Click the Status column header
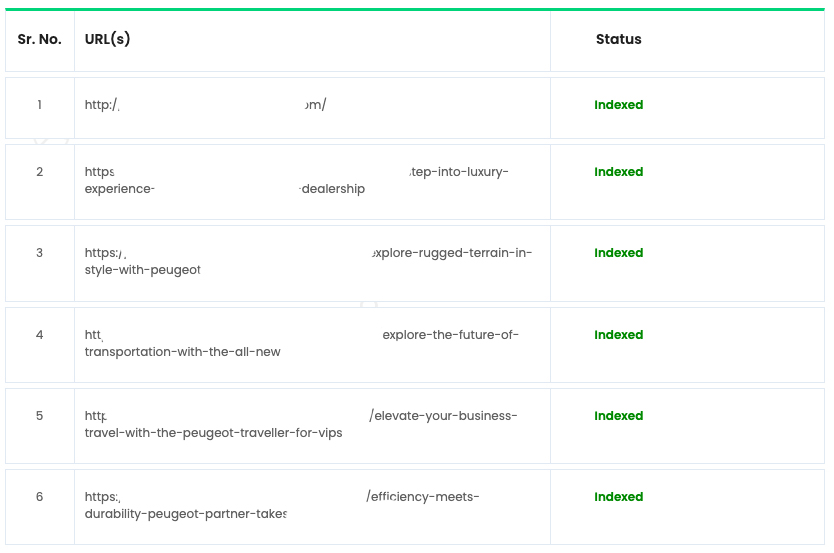 coord(619,39)
